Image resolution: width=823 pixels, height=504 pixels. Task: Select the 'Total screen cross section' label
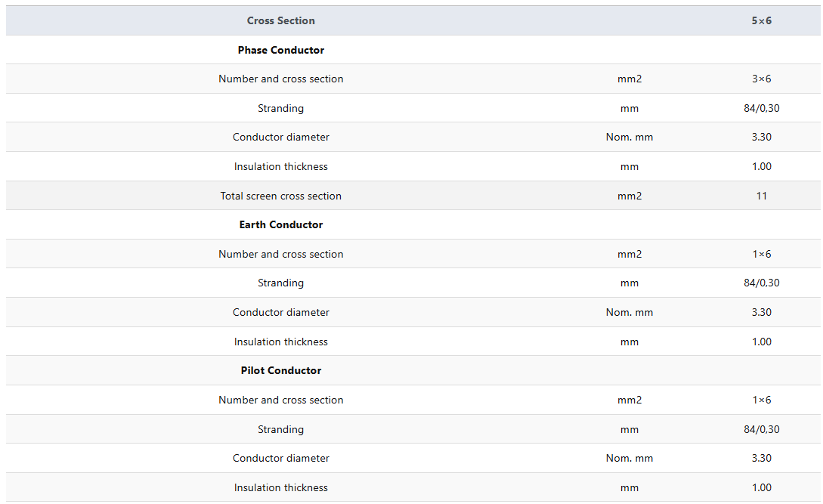click(x=281, y=196)
